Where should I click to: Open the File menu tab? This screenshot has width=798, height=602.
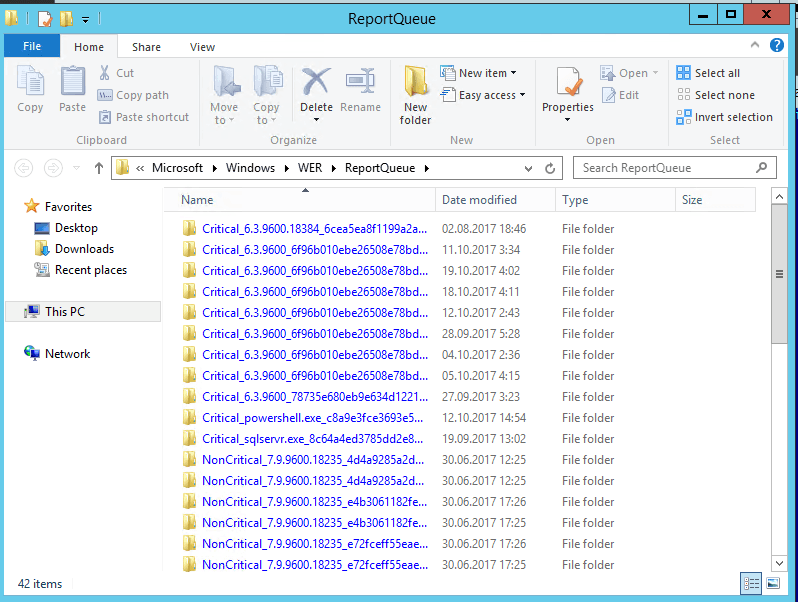32,46
